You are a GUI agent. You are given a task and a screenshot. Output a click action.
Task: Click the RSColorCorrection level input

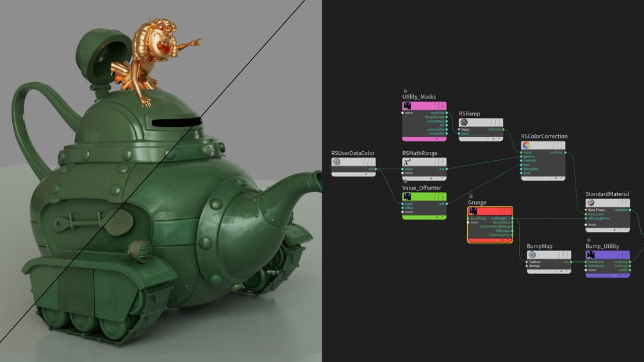pyautogui.click(x=522, y=173)
